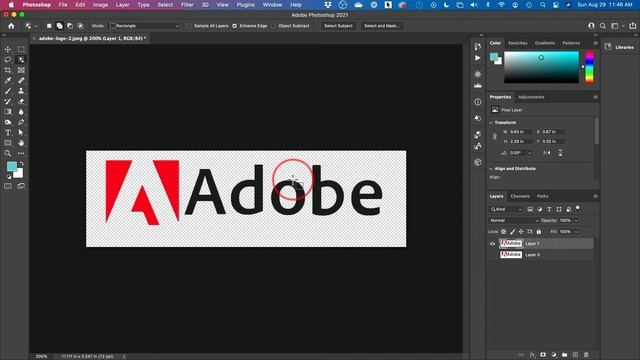Select the Rectangle shape tool
The width and height of the screenshot is (640, 360).
pos(8,143)
